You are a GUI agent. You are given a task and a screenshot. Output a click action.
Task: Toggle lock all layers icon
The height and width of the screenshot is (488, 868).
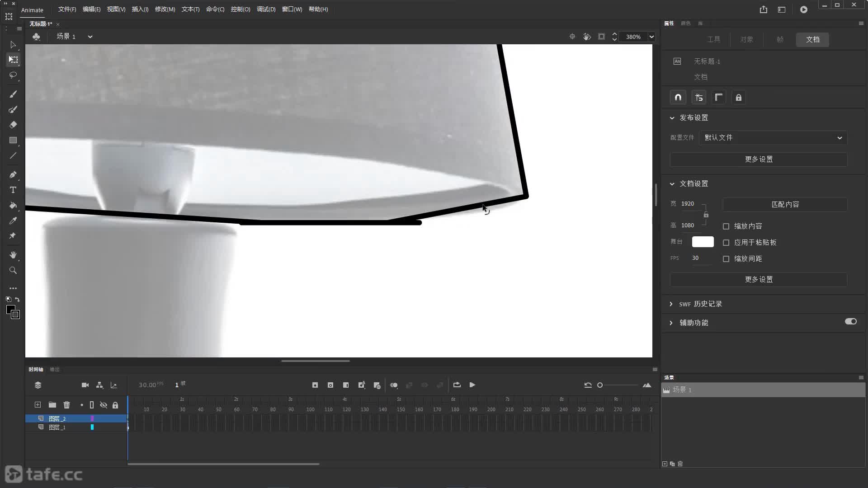point(115,405)
